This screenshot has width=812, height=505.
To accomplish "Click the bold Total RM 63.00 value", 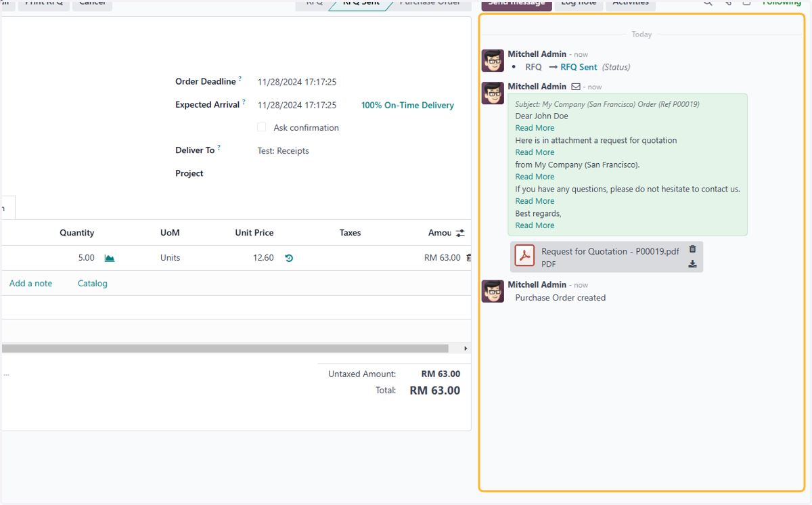I will [x=434, y=391].
